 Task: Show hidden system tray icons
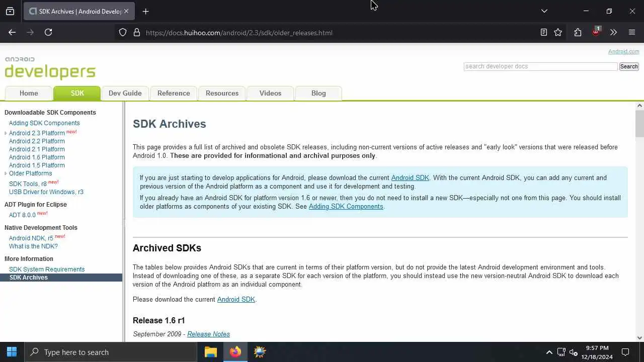click(x=549, y=352)
